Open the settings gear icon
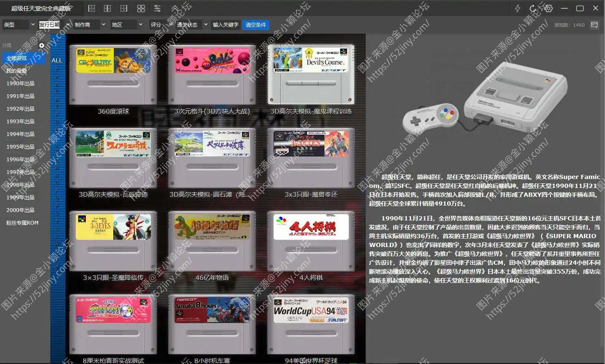Viewport: 605px width, 364px height. (548, 8)
